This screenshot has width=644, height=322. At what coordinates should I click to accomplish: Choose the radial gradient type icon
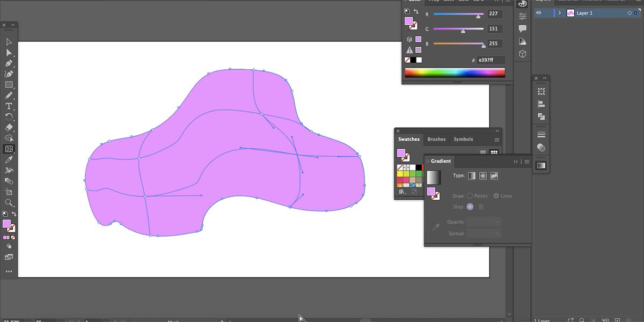[x=482, y=175]
